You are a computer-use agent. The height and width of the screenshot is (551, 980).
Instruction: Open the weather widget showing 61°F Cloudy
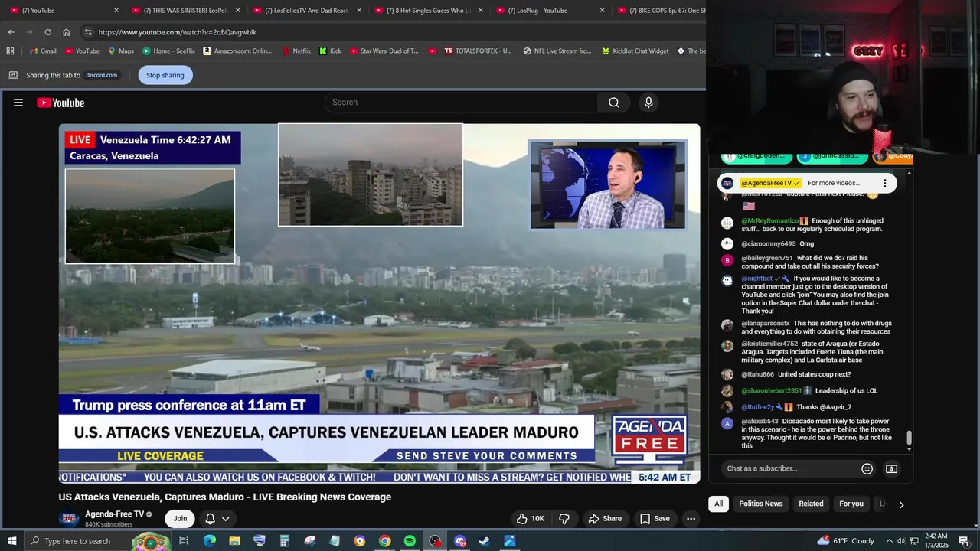click(846, 541)
